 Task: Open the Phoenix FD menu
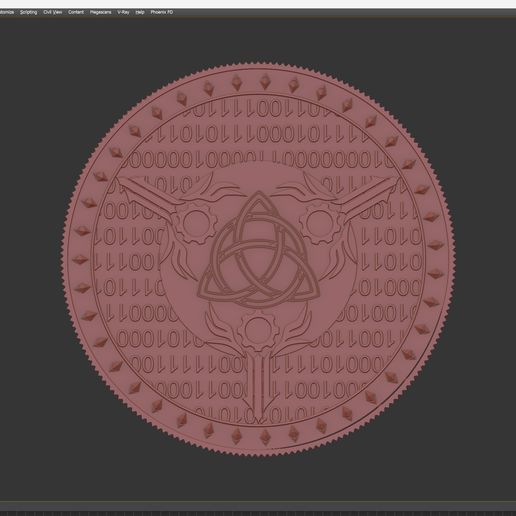pos(162,12)
